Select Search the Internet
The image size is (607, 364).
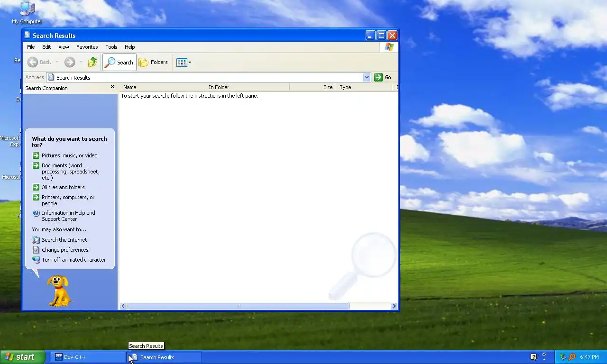pos(64,240)
